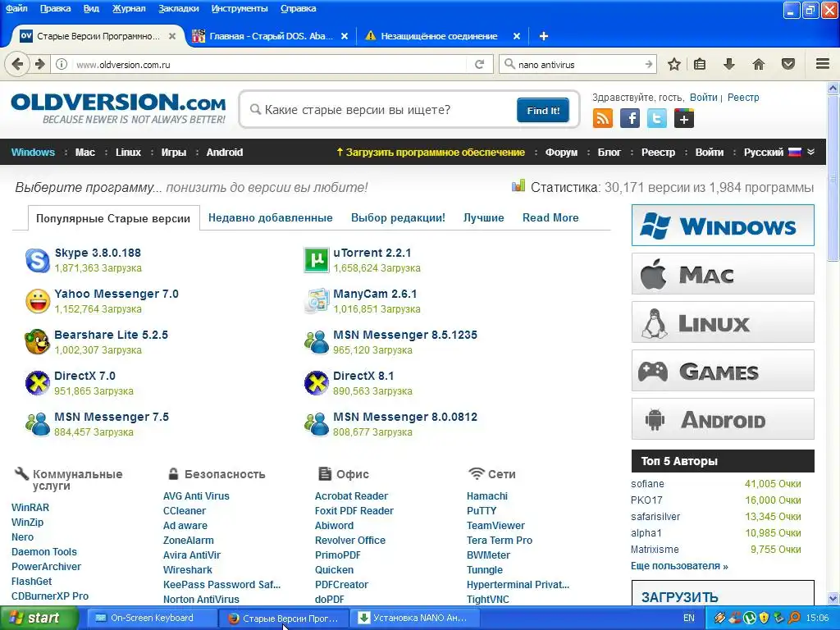Open the Форум navigation link
This screenshot has width=840, height=630.
pos(561,152)
